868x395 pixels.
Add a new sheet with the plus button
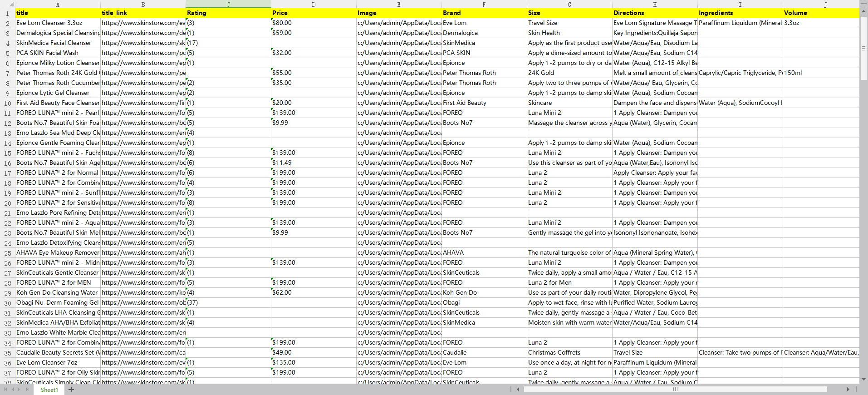(71, 390)
